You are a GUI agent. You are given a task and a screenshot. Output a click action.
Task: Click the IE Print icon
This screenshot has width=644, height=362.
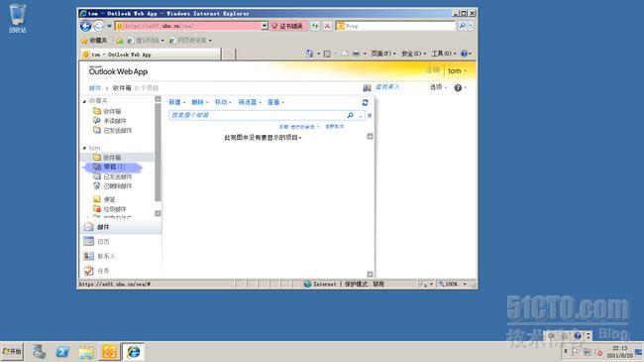pos(356,54)
